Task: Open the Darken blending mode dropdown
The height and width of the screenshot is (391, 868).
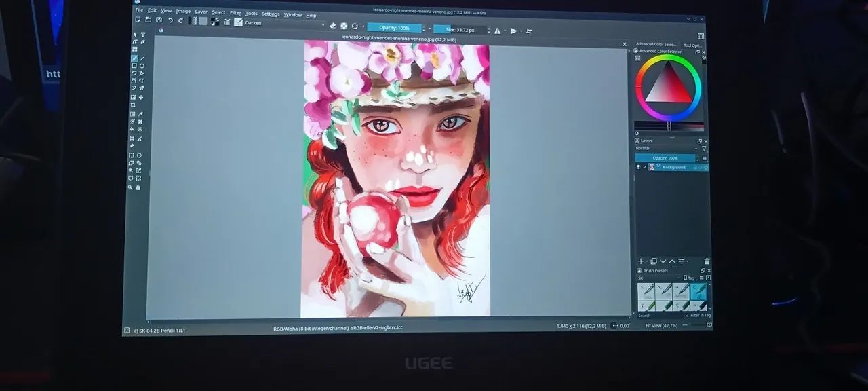Action: pos(285,23)
